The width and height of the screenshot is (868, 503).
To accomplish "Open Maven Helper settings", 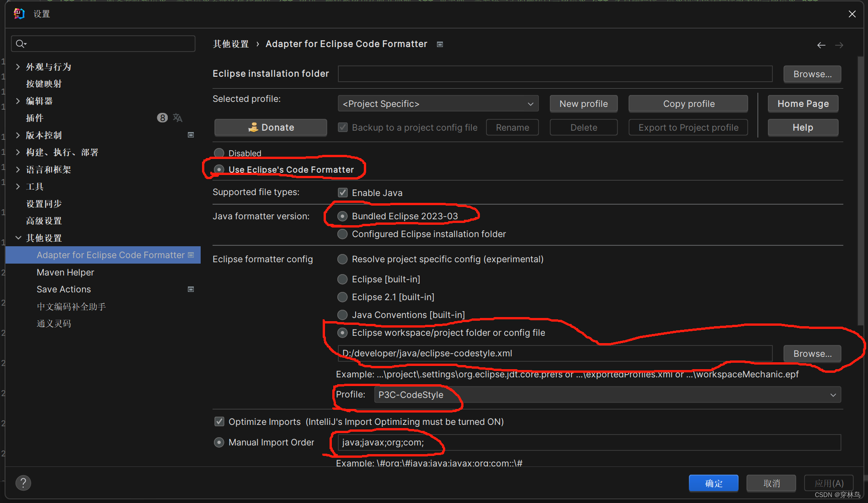I will click(65, 272).
